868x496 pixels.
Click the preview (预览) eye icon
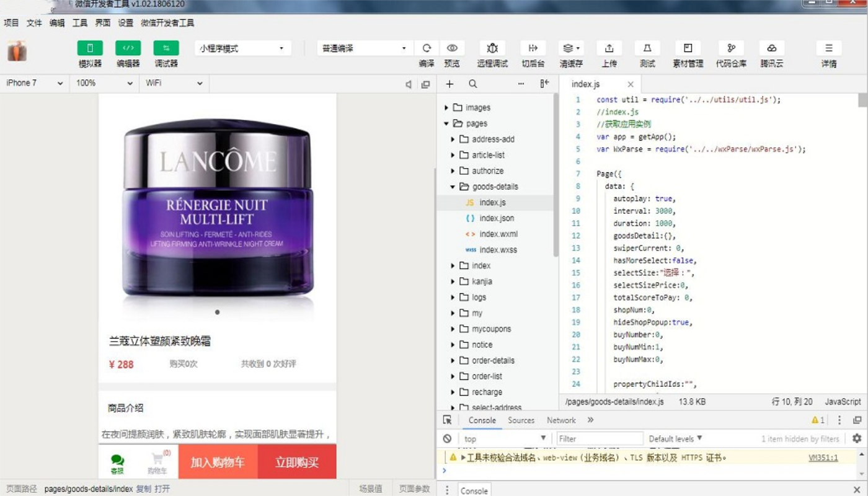452,48
